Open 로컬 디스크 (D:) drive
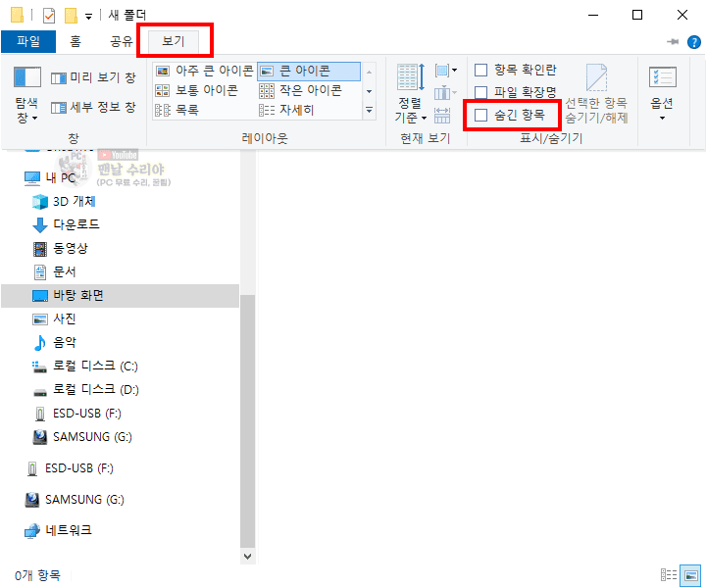 (85, 390)
